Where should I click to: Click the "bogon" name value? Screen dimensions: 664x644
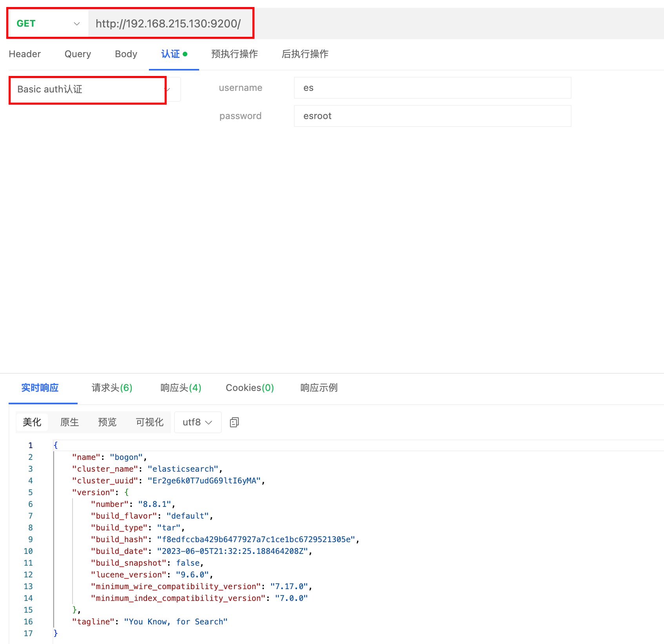pos(126,457)
